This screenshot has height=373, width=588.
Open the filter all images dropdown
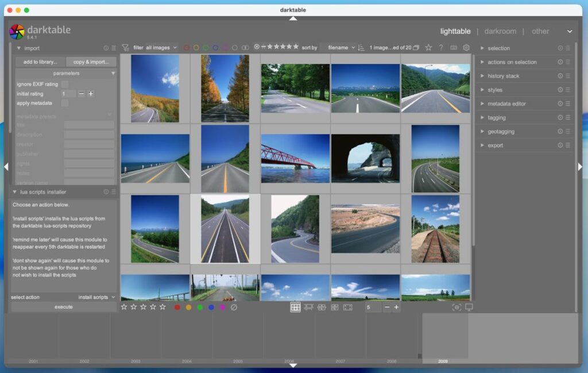point(161,48)
